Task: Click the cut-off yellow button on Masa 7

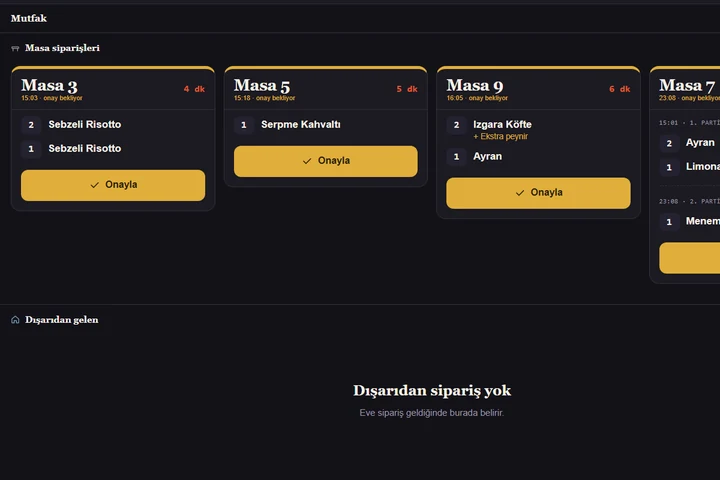Action: tap(690, 258)
